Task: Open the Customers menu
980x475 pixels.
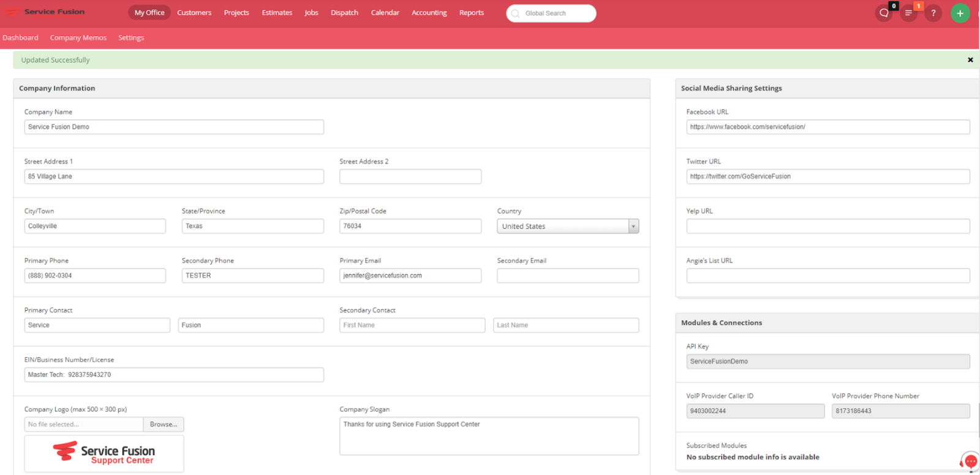Action: coord(194,13)
